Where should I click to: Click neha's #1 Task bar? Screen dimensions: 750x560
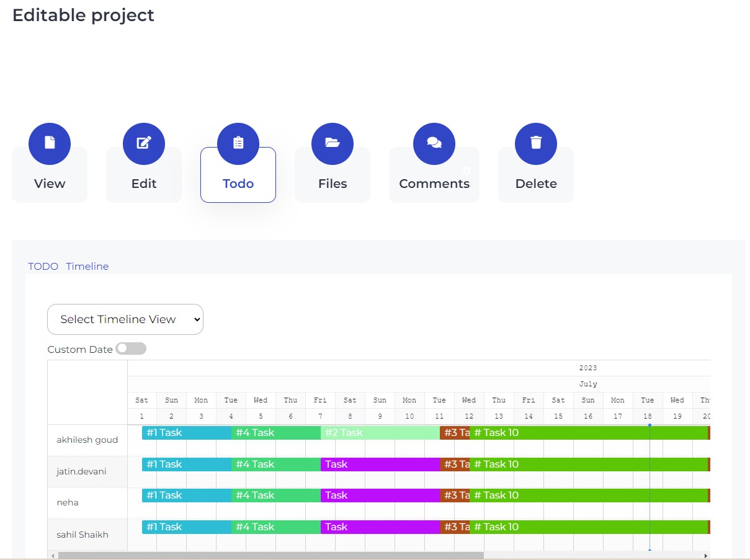click(x=186, y=496)
